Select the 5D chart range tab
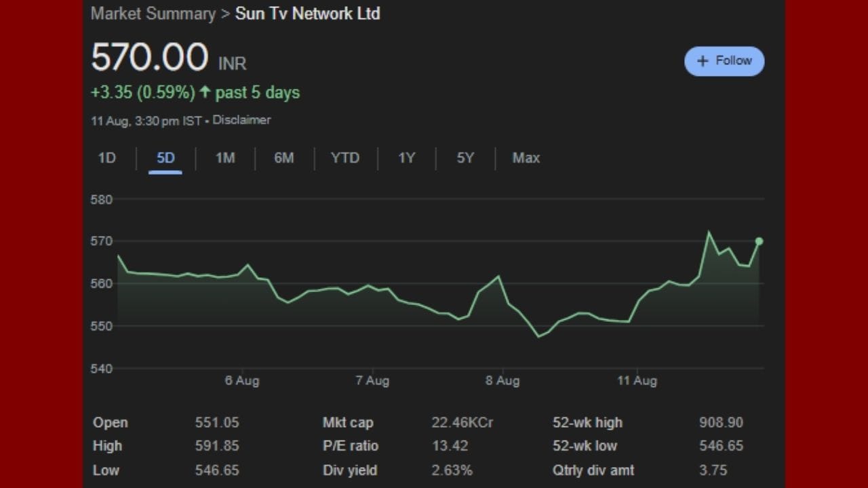This screenshot has width=868, height=488. [165, 158]
